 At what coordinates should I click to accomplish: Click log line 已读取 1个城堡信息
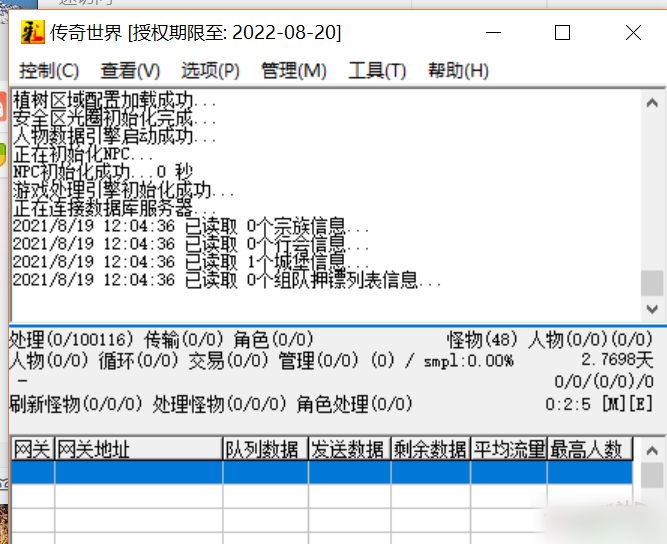tap(191, 262)
